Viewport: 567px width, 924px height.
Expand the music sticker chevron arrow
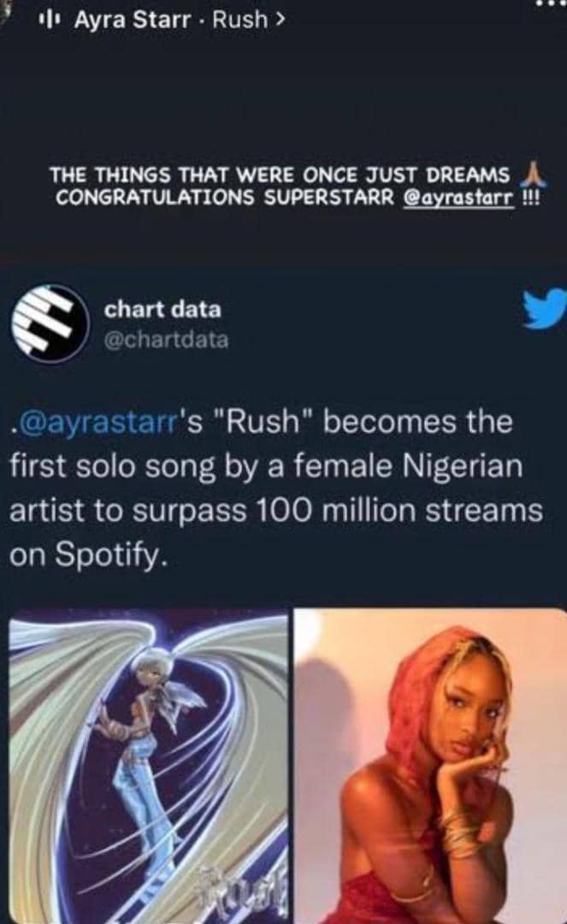[x=280, y=20]
